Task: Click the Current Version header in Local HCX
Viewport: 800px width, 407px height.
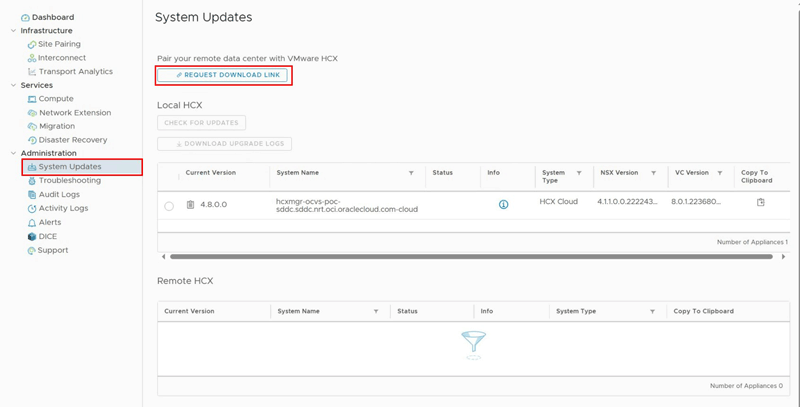Action: click(211, 173)
